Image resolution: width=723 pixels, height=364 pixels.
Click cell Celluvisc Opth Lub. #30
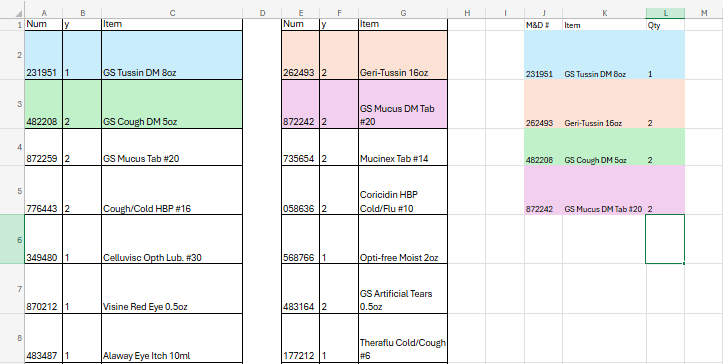[172, 239]
